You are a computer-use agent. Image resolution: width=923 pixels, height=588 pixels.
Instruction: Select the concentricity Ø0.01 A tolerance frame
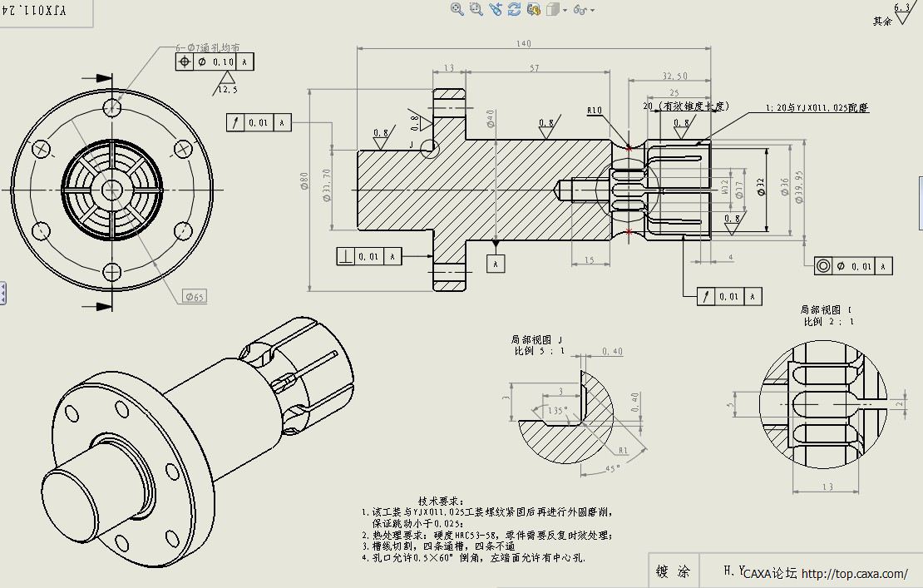coord(853,266)
